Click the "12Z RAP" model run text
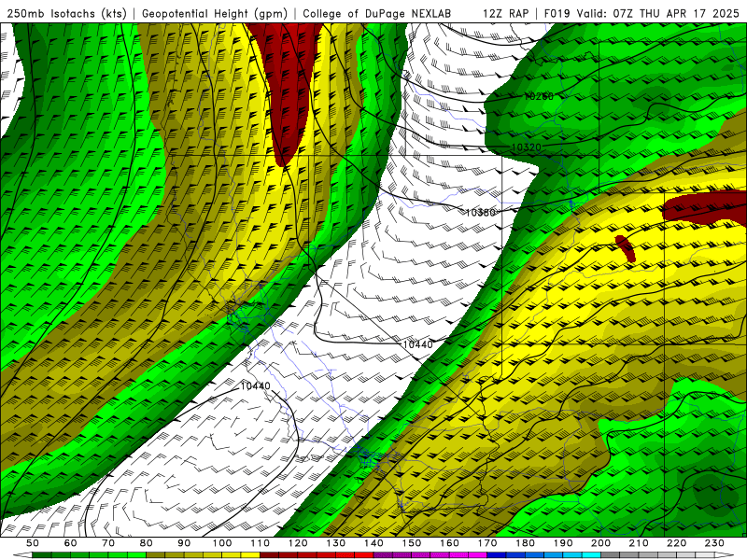Screen dimensions: 747x560 [x=505, y=14]
